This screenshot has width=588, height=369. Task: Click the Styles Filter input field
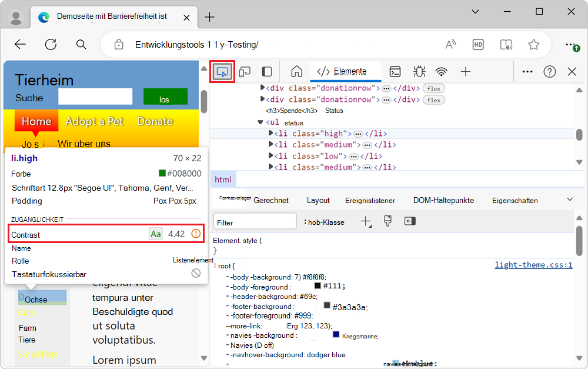coord(255,222)
